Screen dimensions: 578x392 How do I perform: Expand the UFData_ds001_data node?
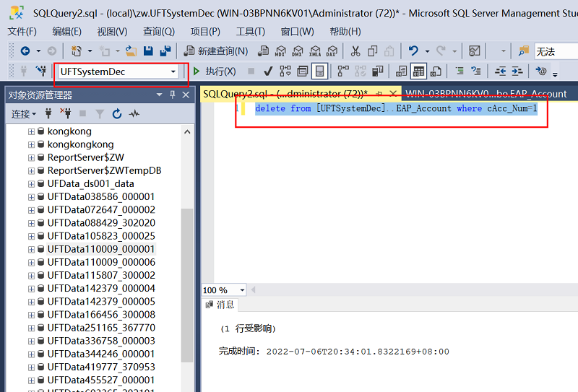click(31, 184)
